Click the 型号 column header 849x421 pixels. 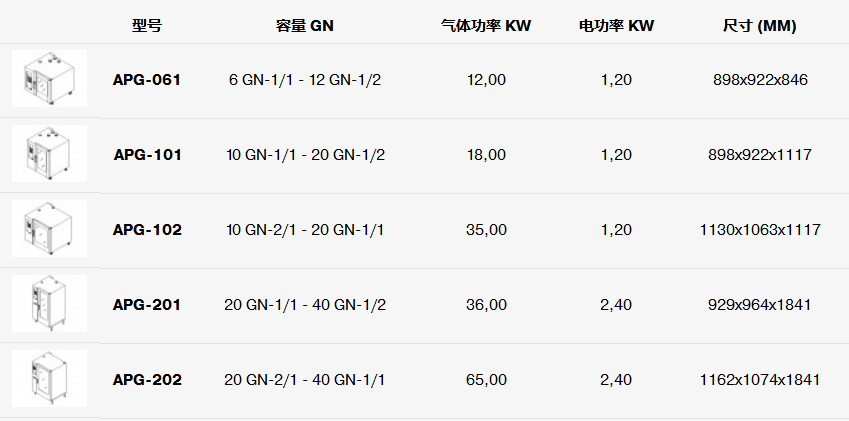click(147, 25)
